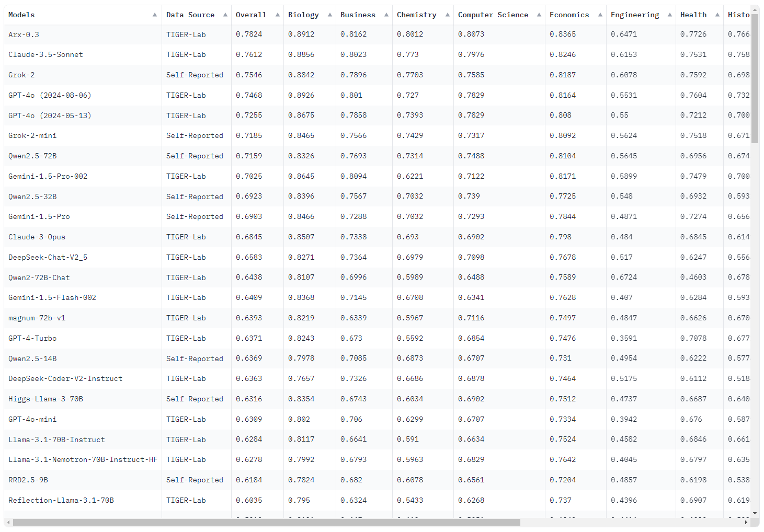The width and height of the screenshot is (764, 532).
Task: Click the Models column header label
Action: [x=21, y=15]
